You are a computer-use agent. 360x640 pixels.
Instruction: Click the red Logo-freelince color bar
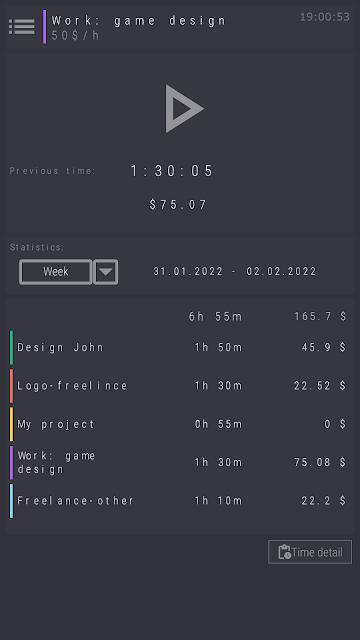tap(11, 386)
